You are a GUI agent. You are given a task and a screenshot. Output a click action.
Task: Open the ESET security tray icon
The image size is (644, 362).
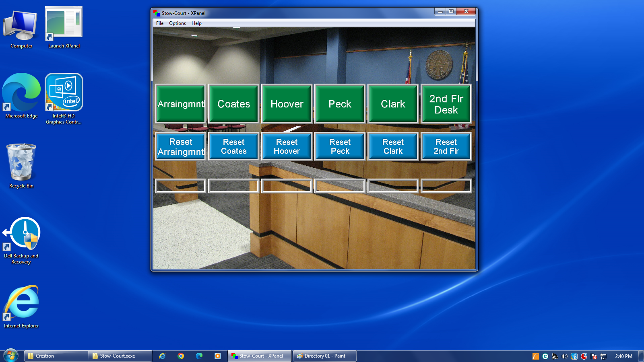click(545, 356)
